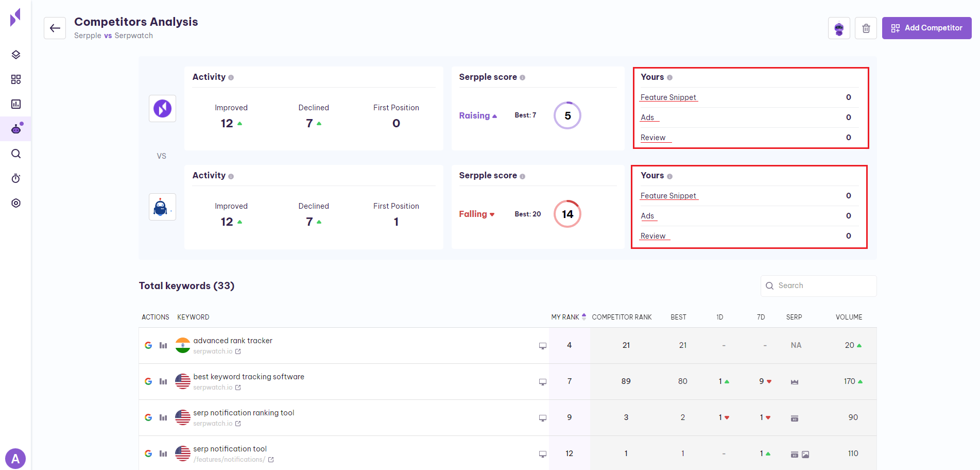Focus the keywords Search field
Screen dimensions: 980x470
(x=818, y=286)
